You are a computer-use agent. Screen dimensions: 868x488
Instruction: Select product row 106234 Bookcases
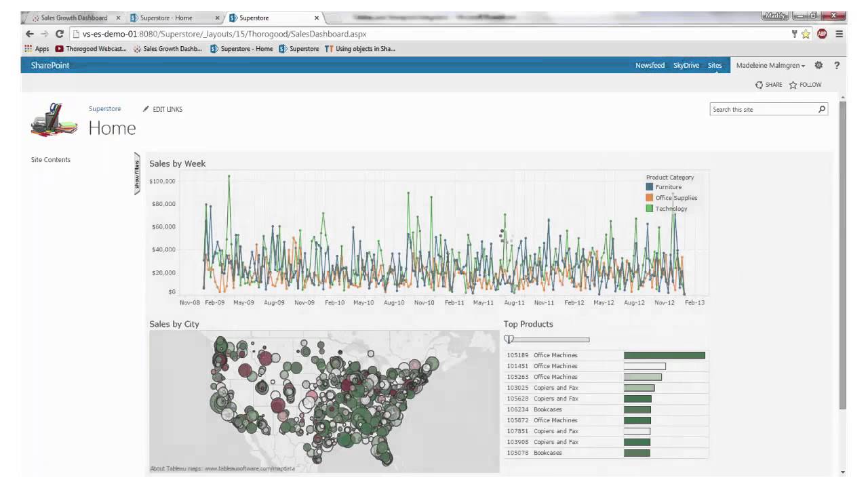click(606, 409)
